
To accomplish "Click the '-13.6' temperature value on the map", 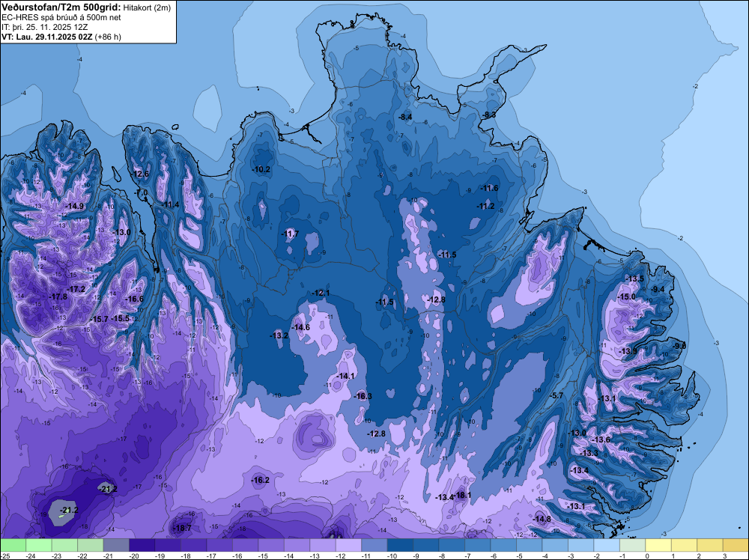I will pos(601,439).
